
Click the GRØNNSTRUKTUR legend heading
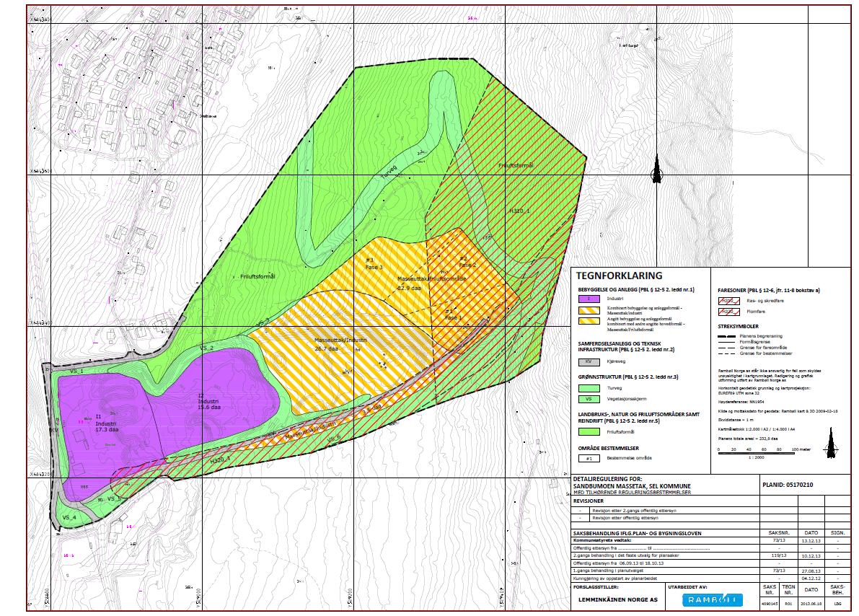tap(627, 377)
